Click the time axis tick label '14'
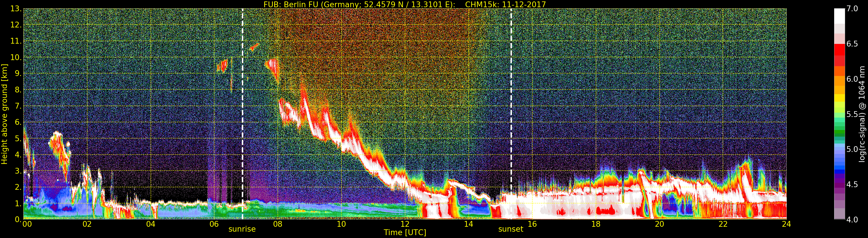This screenshot has width=868, height=238. pos(468,224)
